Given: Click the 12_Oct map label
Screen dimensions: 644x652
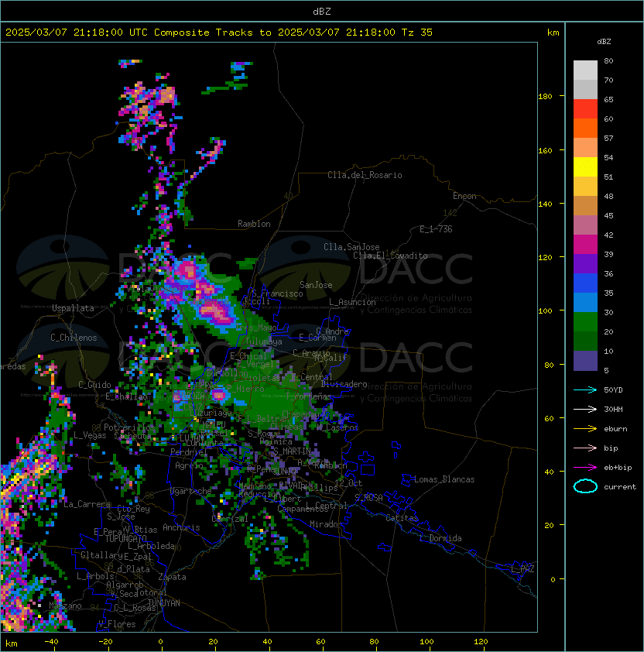Looking at the screenshot, I should coord(348,483).
